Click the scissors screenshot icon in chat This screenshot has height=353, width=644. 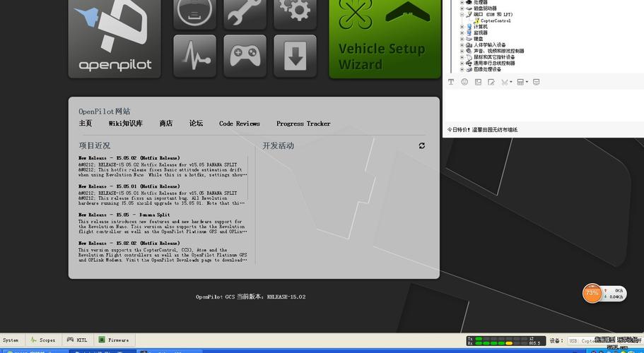point(505,82)
